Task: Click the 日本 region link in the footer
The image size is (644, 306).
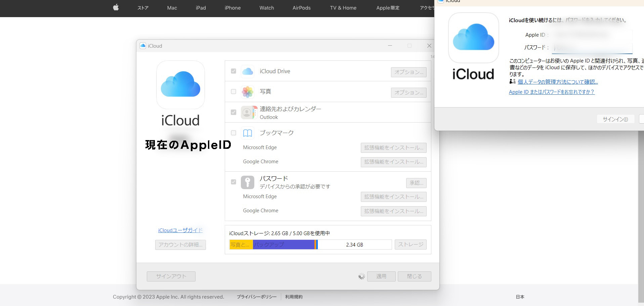Action: pos(520,297)
